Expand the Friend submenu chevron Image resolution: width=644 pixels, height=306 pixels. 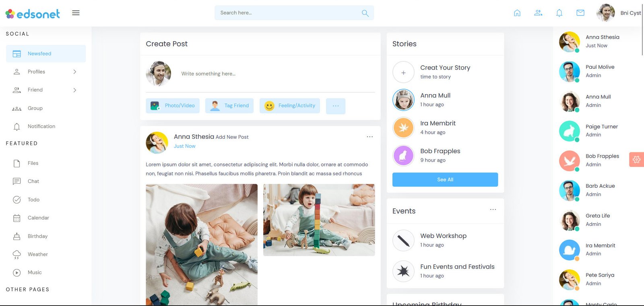[x=75, y=90]
